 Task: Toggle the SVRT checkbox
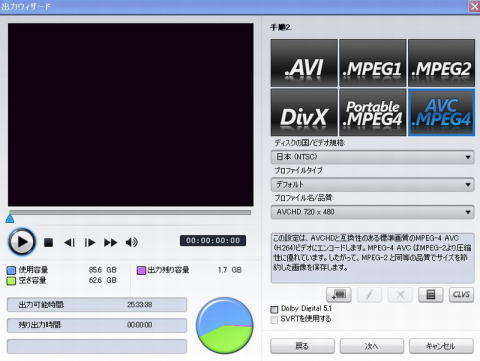click(274, 320)
